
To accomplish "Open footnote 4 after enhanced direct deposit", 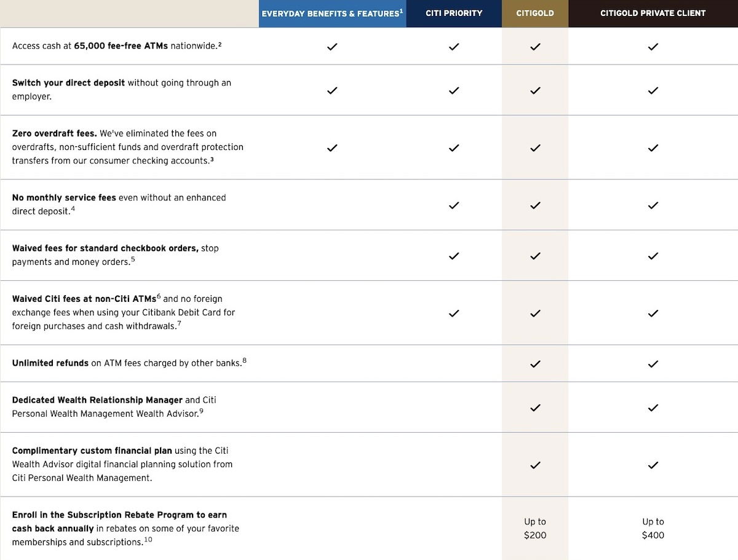I will click(73, 209).
